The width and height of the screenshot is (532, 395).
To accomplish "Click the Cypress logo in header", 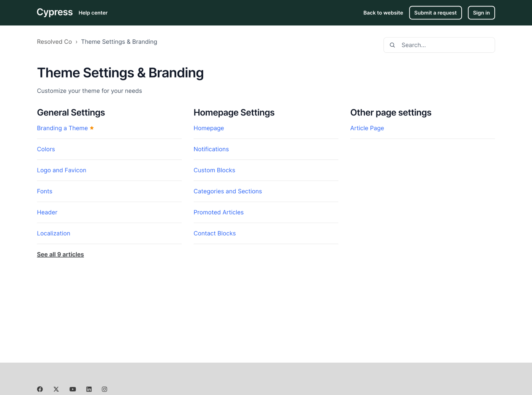I will [x=54, y=12].
